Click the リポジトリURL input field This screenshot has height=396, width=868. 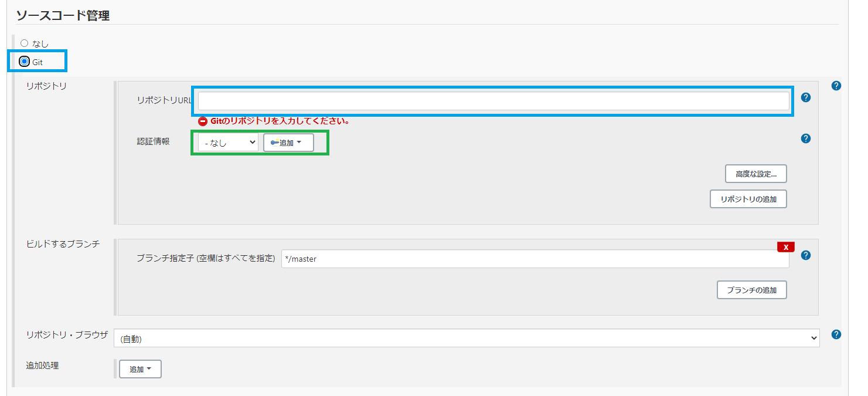(x=493, y=101)
